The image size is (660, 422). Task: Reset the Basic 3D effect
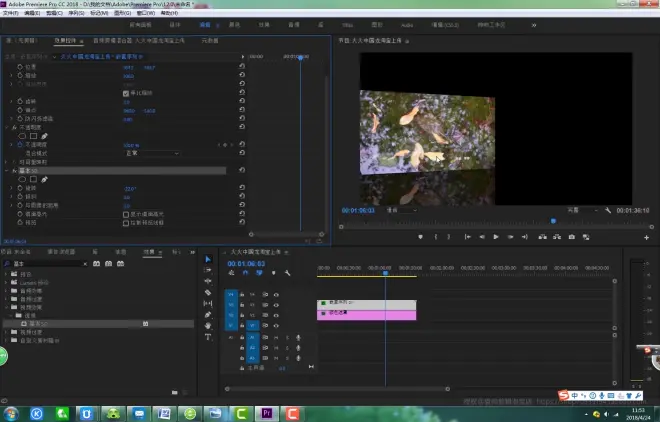[242, 170]
